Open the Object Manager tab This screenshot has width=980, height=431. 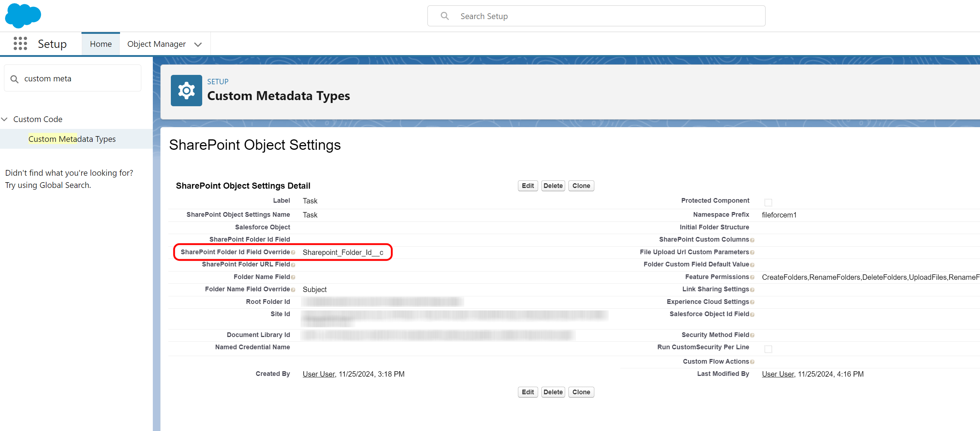click(x=156, y=44)
